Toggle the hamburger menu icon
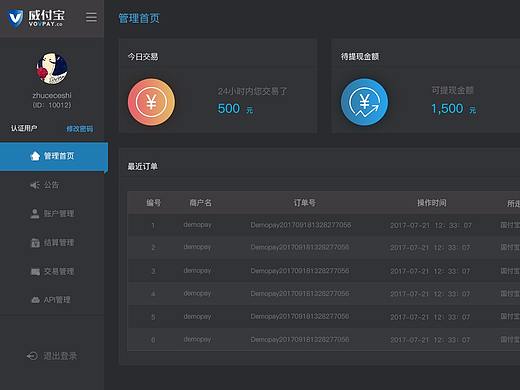Viewport: 520px width, 390px height. pyautogui.click(x=91, y=17)
